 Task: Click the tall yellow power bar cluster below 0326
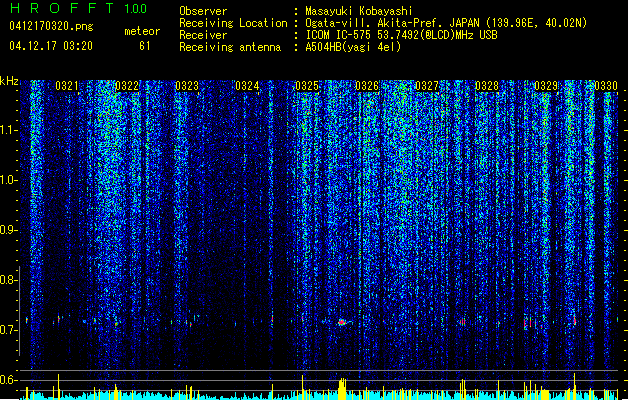tap(342, 389)
